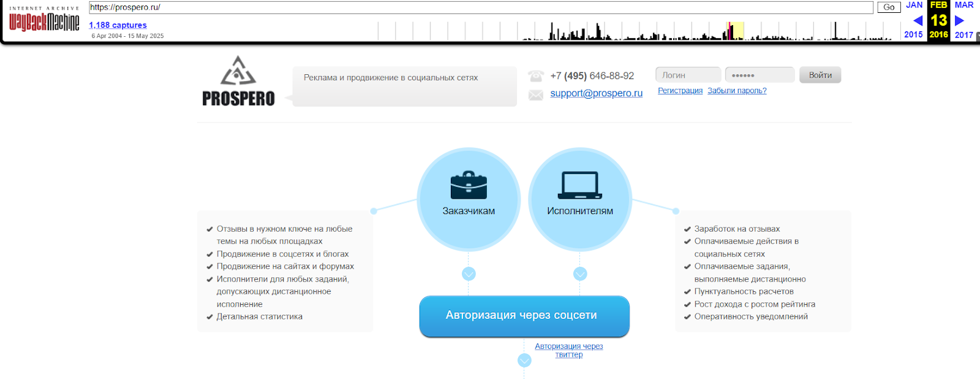Click the telephone icon beside phone number
Image resolution: width=980 pixels, height=379 pixels.
536,76
